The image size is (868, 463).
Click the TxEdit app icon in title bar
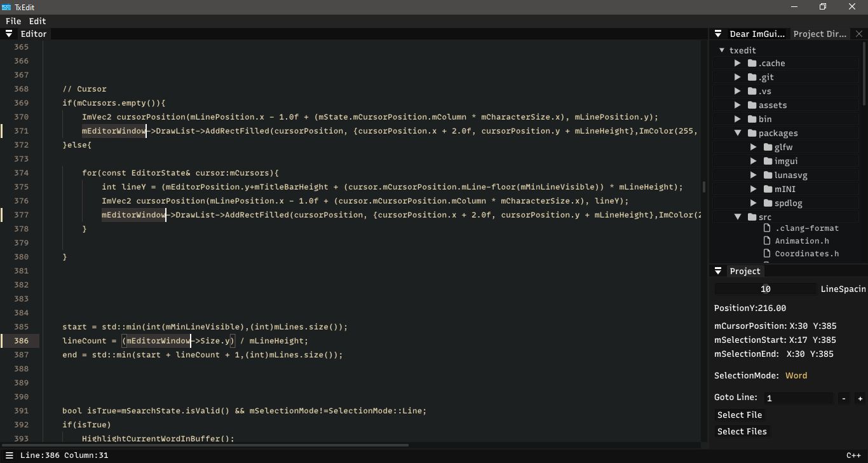point(6,7)
